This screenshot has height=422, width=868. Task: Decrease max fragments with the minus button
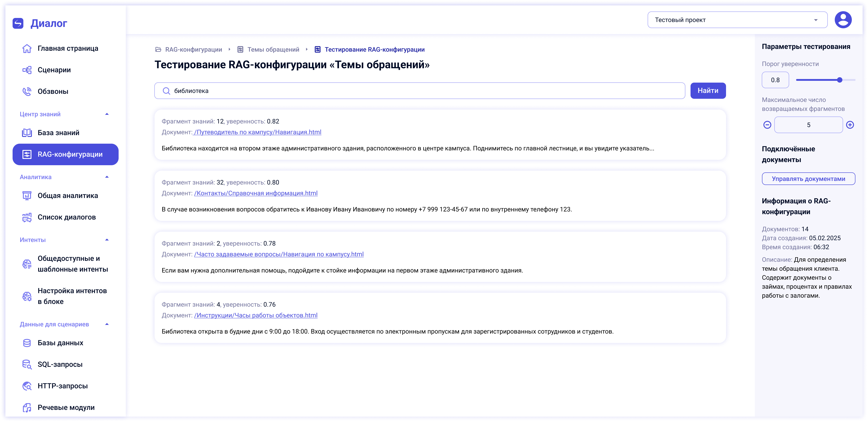pyautogui.click(x=767, y=125)
